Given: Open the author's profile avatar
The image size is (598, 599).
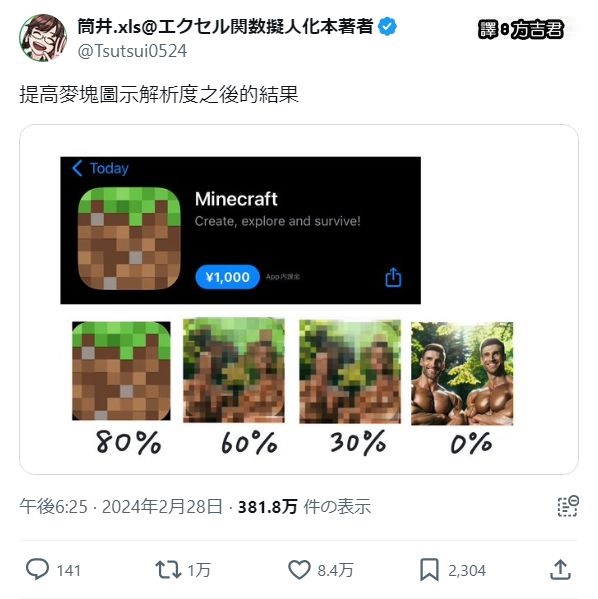Looking at the screenshot, I should point(43,38).
